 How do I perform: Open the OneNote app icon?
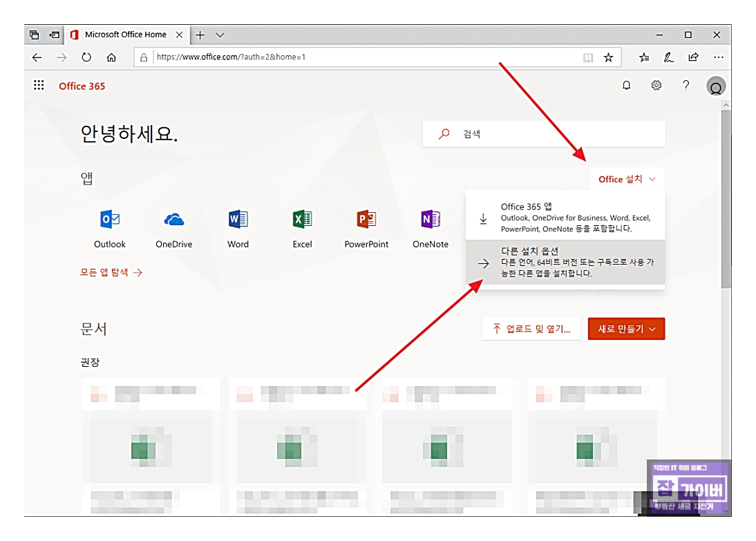tap(431, 220)
